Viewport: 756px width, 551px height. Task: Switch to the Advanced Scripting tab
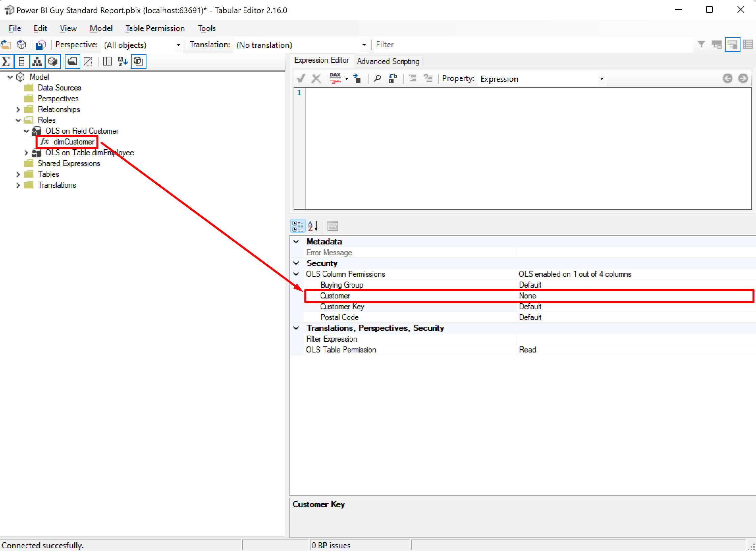coord(387,61)
